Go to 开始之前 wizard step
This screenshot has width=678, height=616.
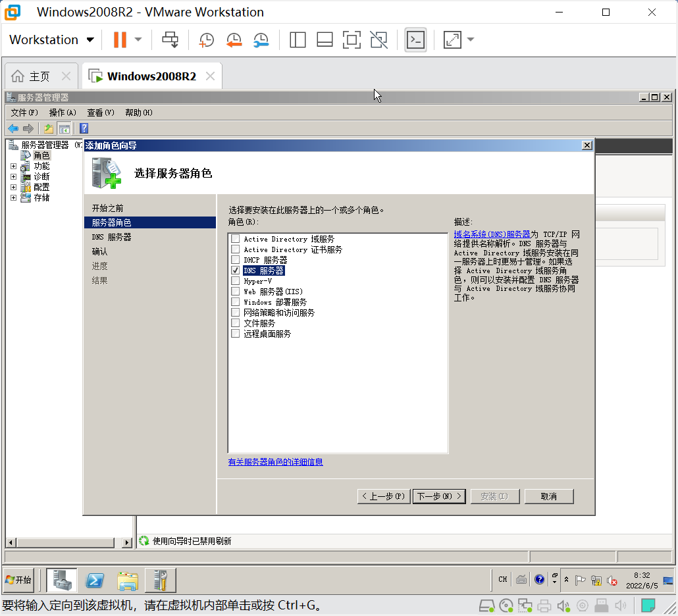click(x=108, y=209)
